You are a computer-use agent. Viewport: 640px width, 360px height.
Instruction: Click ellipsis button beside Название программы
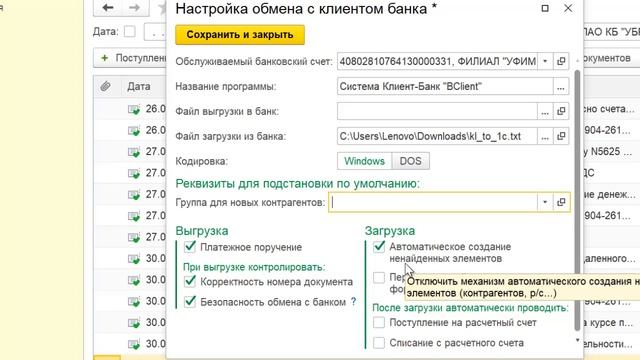[x=561, y=87]
